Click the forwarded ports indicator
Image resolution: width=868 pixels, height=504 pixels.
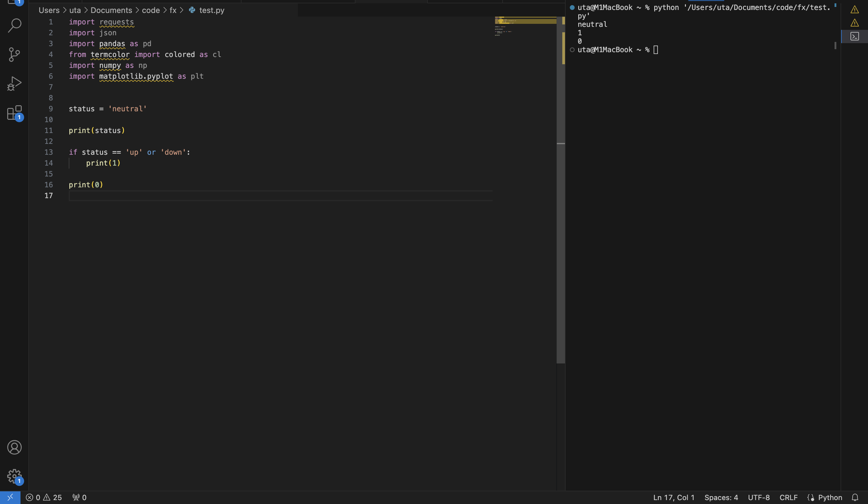pyautogui.click(x=79, y=497)
